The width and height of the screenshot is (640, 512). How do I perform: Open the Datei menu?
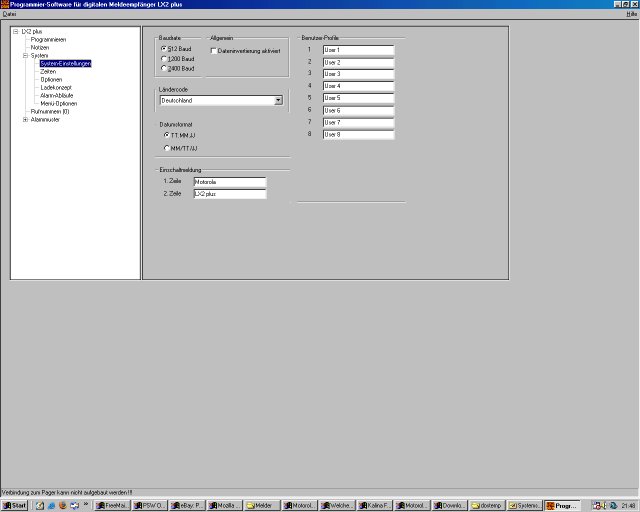coord(10,15)
